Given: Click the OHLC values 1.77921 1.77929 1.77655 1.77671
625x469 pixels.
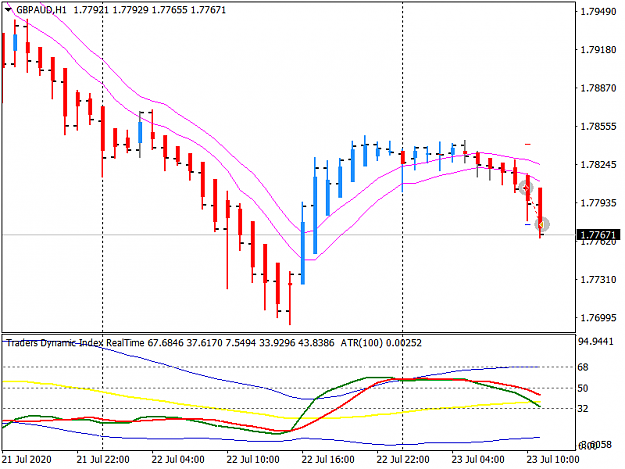Looking at the screenshot, I should click(x=150, y=10).
